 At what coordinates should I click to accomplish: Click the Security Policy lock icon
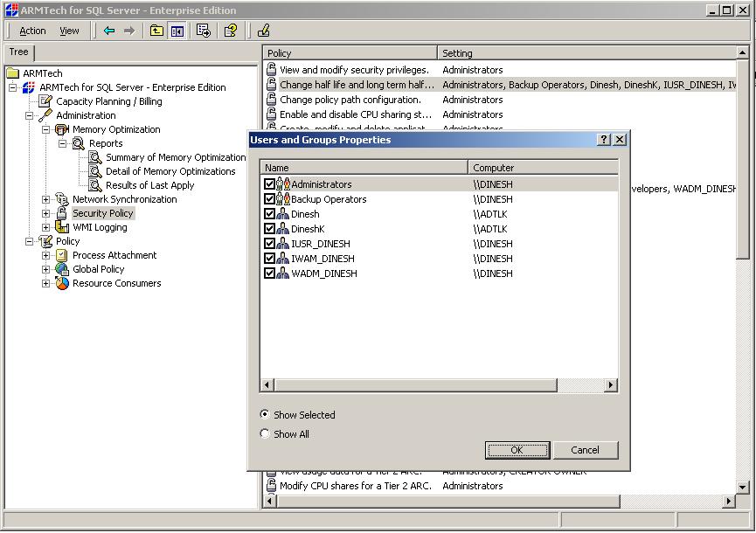pos(62,213)
